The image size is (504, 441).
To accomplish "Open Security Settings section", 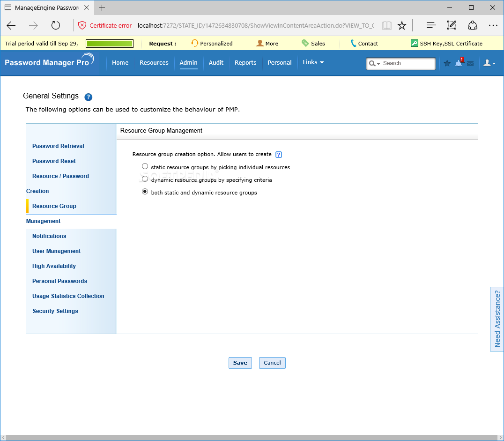I will click(x=55, y=311).
